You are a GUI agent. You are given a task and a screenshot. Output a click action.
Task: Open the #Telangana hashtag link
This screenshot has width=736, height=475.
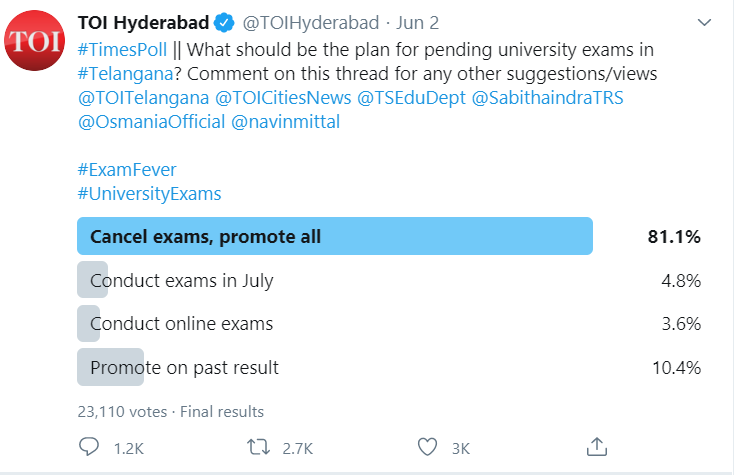click(x=120, y=75)
